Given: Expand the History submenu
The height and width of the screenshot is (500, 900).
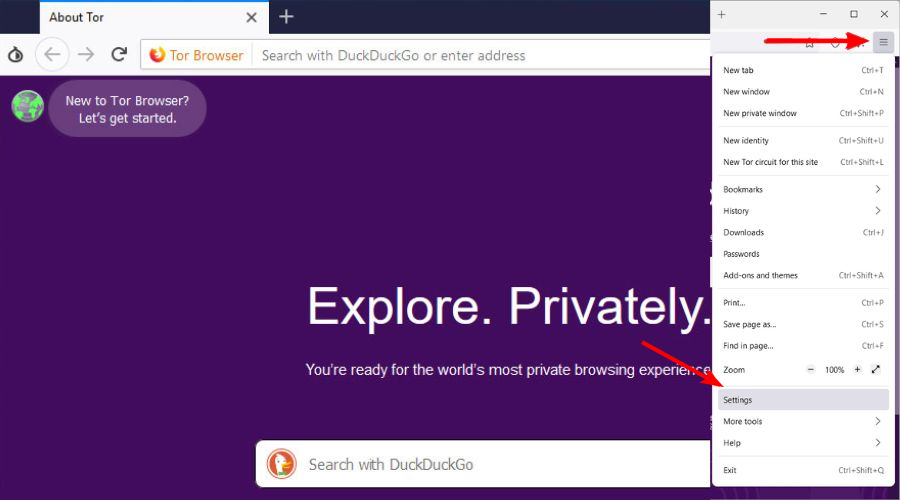Looking at the screenshot, I should tap(803, 211).
